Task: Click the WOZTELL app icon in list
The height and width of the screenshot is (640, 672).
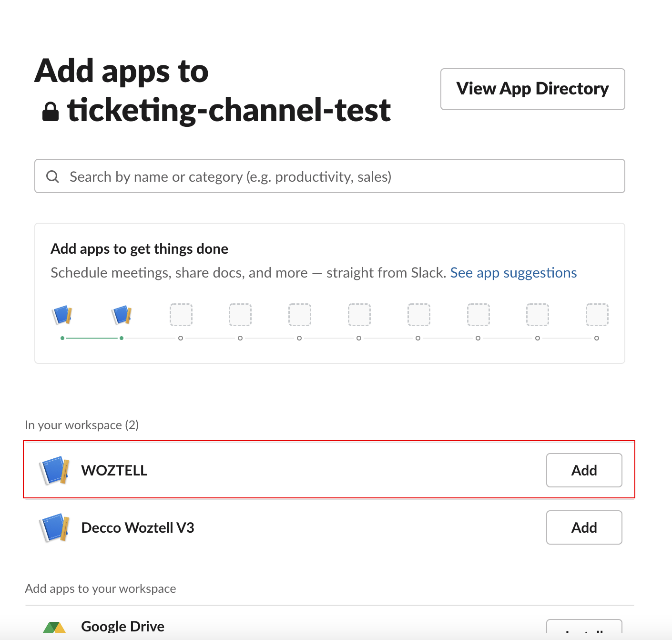Action: tap(54, 470)
